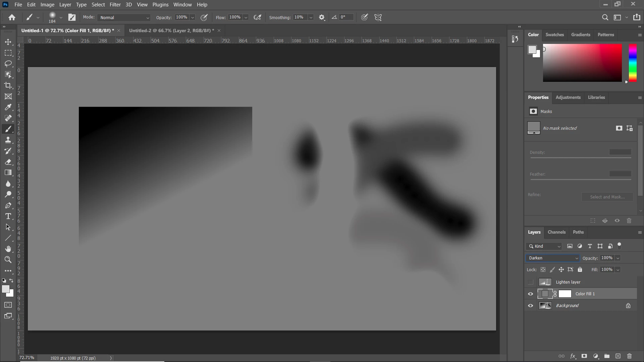Image resolution: width=644 pixels, height=362 pixels.
Task: Switch to the Channels tab
Action: pos(556,232)
